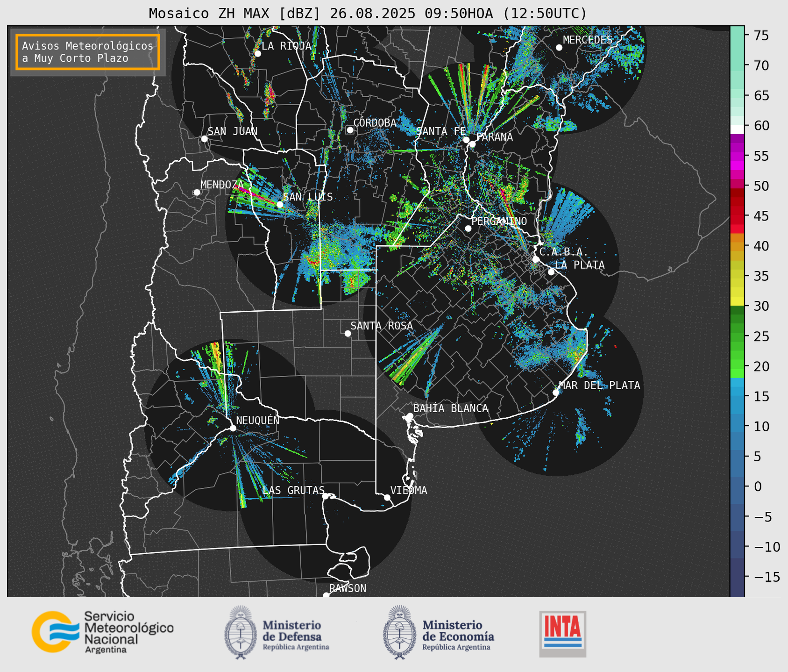The image size is (788, 672).
Task: Click the Avisos Meteorológicos a Muy Corto Plazo button
Action: click(88, 52)
